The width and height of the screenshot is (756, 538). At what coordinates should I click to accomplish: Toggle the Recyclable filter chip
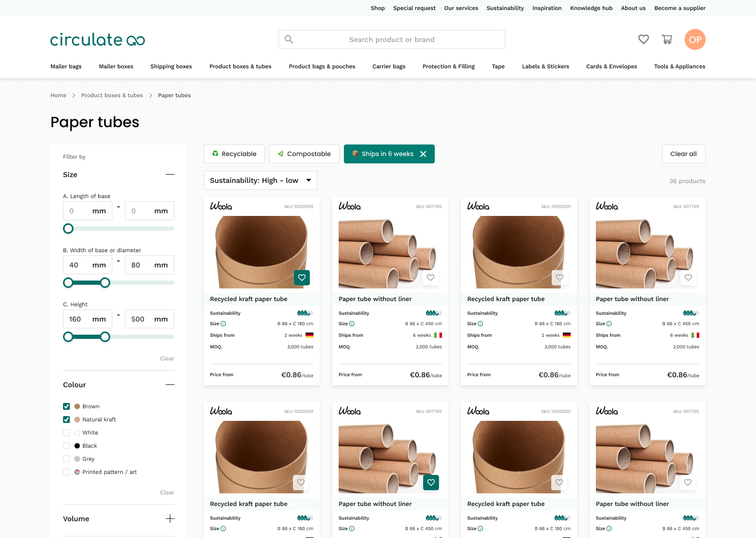[234, 154]
